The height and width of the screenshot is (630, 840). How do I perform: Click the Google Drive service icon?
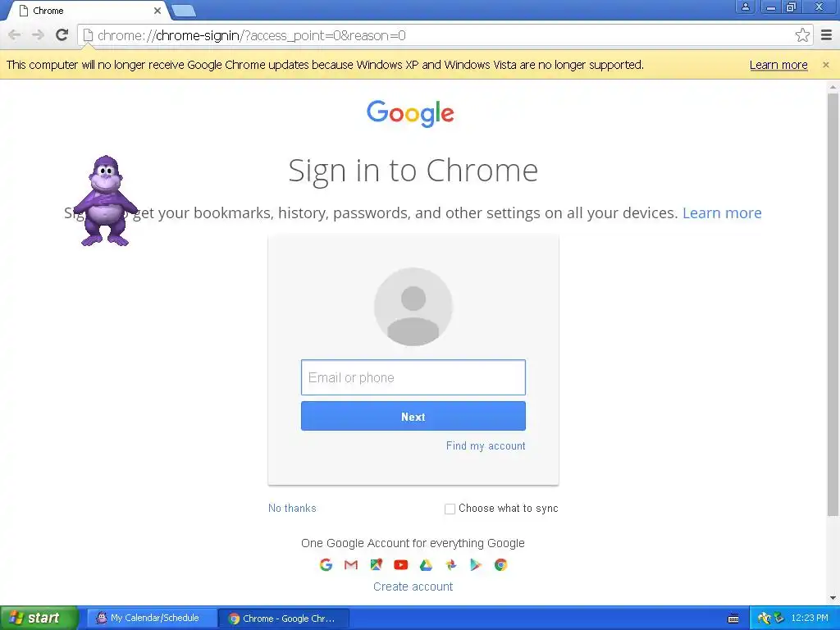[426, 564]
